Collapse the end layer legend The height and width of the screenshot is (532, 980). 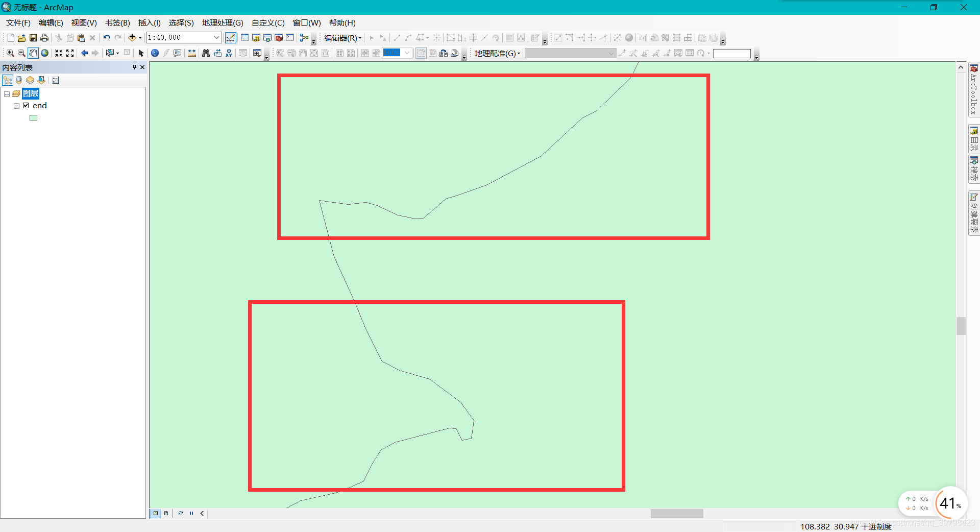tap(16, 106)
